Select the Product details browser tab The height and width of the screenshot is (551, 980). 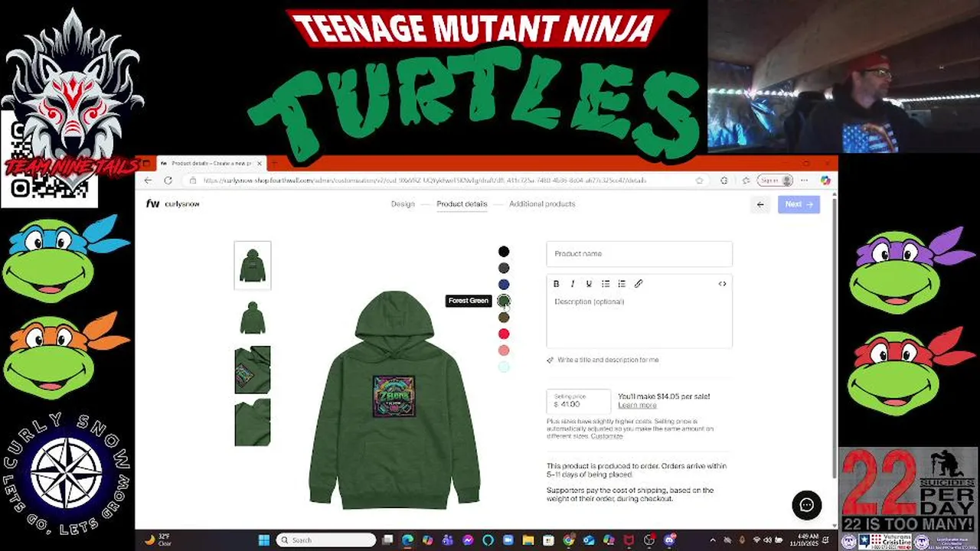pyautogui.click(x=211, y=163)
